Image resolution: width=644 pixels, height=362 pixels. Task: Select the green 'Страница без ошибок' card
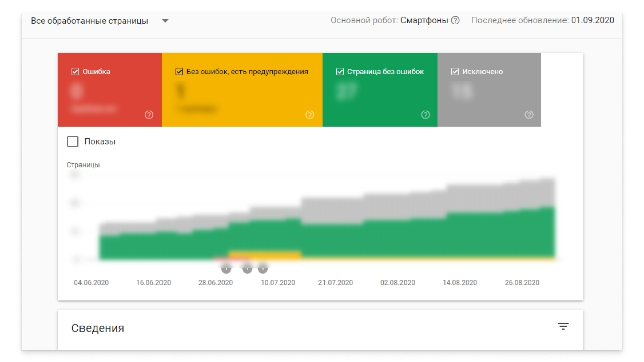379,90
